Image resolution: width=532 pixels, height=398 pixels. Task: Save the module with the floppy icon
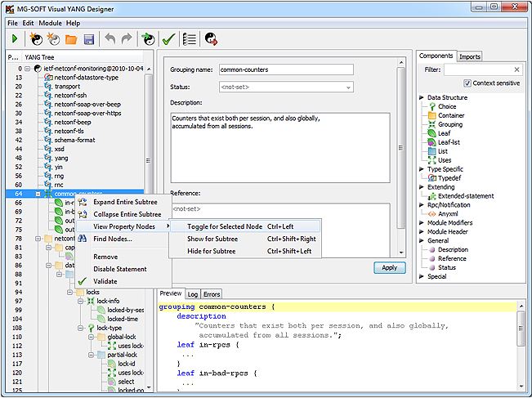coord(89,39)
